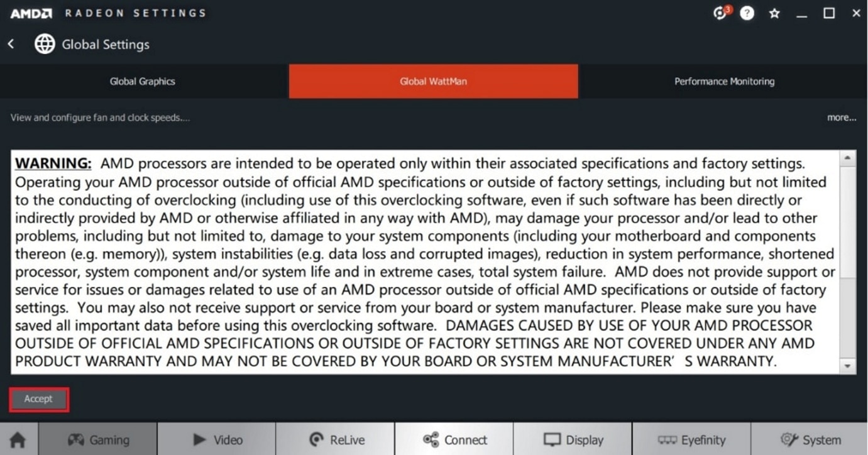This screenshot has width=868, height=455.
Task: Open the Connect section
Action: [454, 439]
